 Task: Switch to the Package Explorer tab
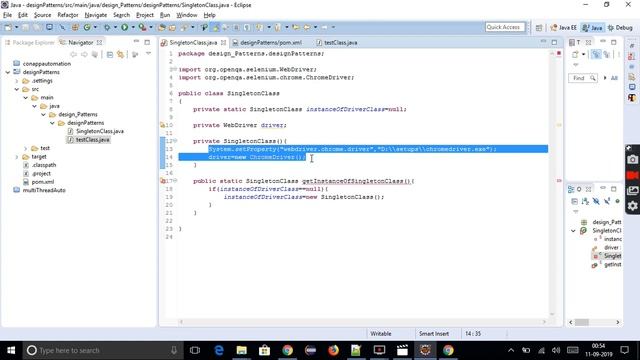(29, 42)
